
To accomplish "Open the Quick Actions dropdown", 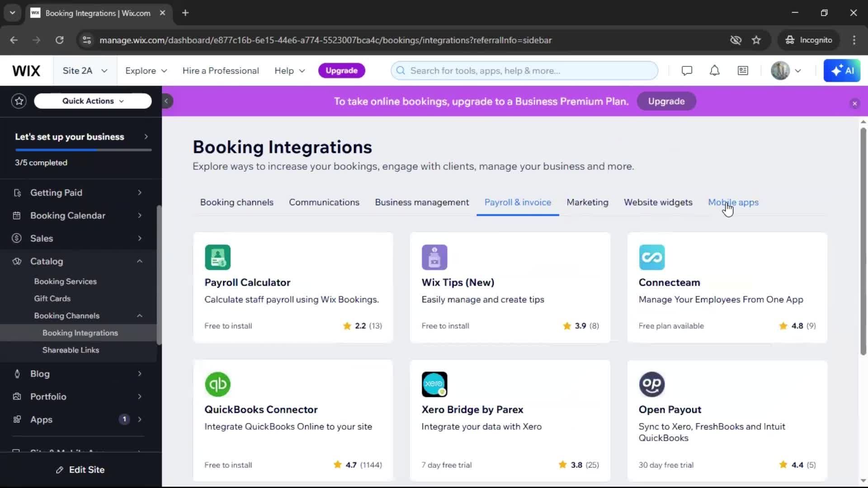I will (x=93, y=101).
